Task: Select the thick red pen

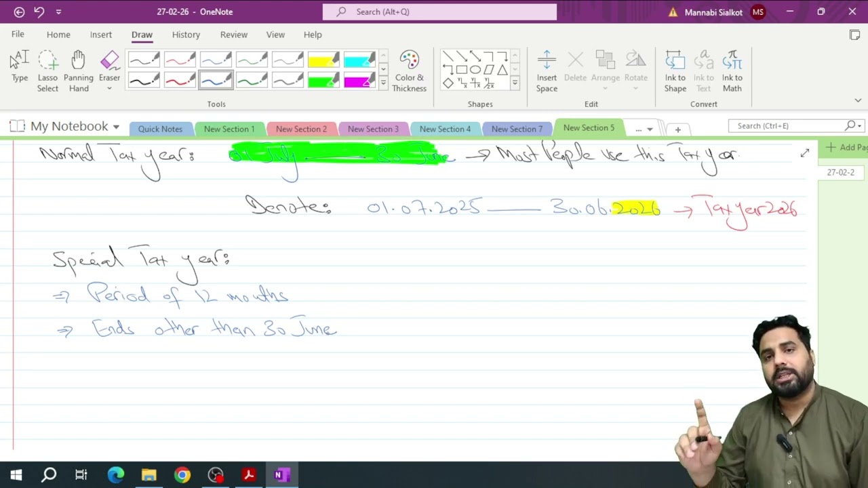Action: pos(180,80)
